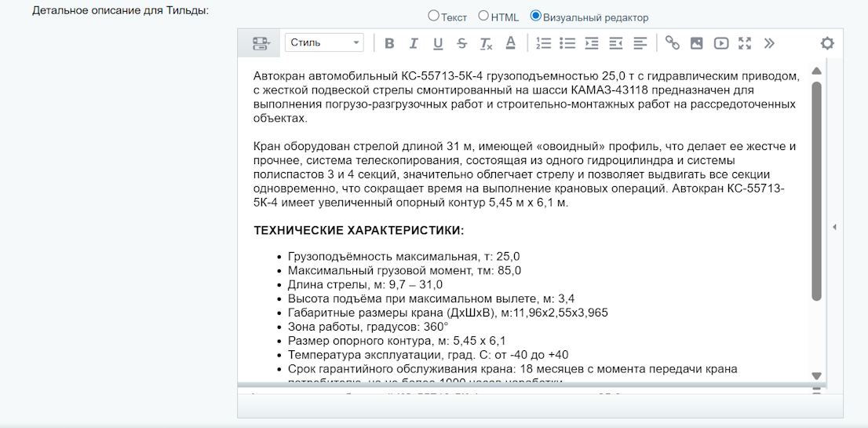Click the line Грузоподъёмность максимальная, т: 25,0
This screenshot has width=868, height=428.
coord(404,257)
